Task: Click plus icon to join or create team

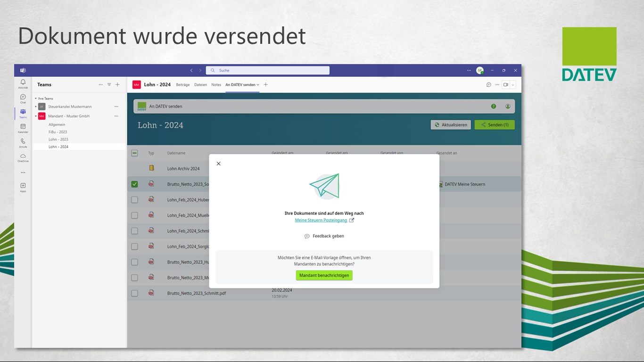Action: point(117,85)
